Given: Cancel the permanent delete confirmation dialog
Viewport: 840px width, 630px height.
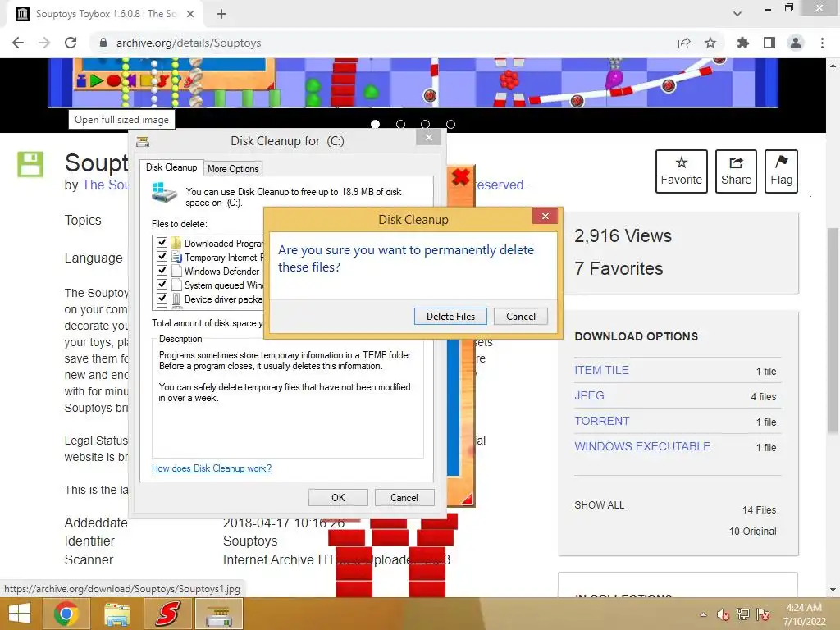Looking at the screenshot, I should [x=521, y=316].
